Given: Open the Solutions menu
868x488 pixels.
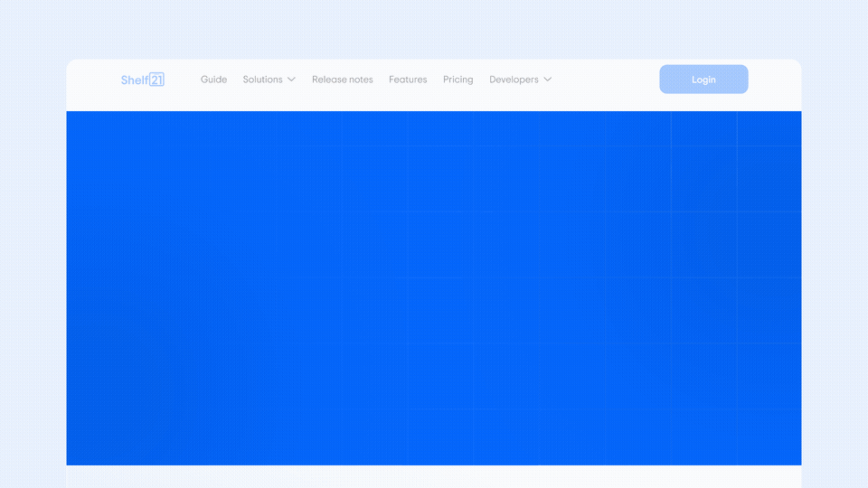Looking at the screenshot, I should coord(262,80).
